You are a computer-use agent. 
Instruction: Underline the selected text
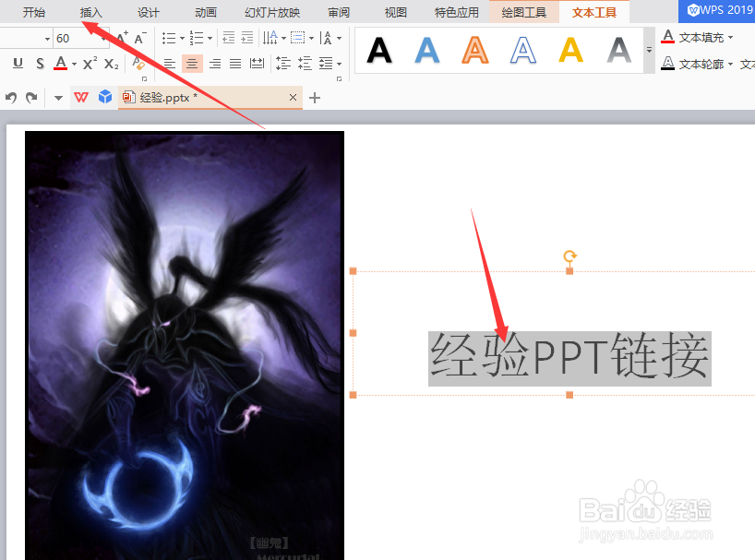pyautogui.click(x=18, y=63)
